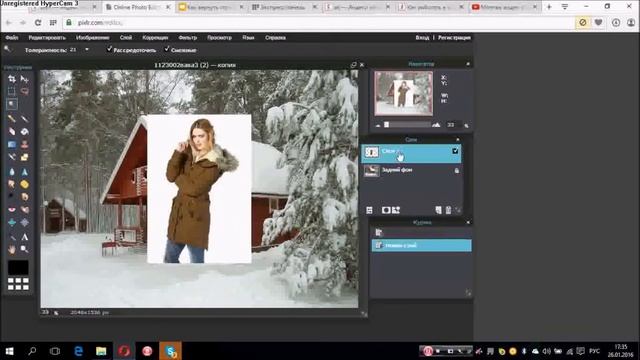Click the Регистрация sign-up link
Image resolution: width=640 pixels, height=360 pixels.
454,38
